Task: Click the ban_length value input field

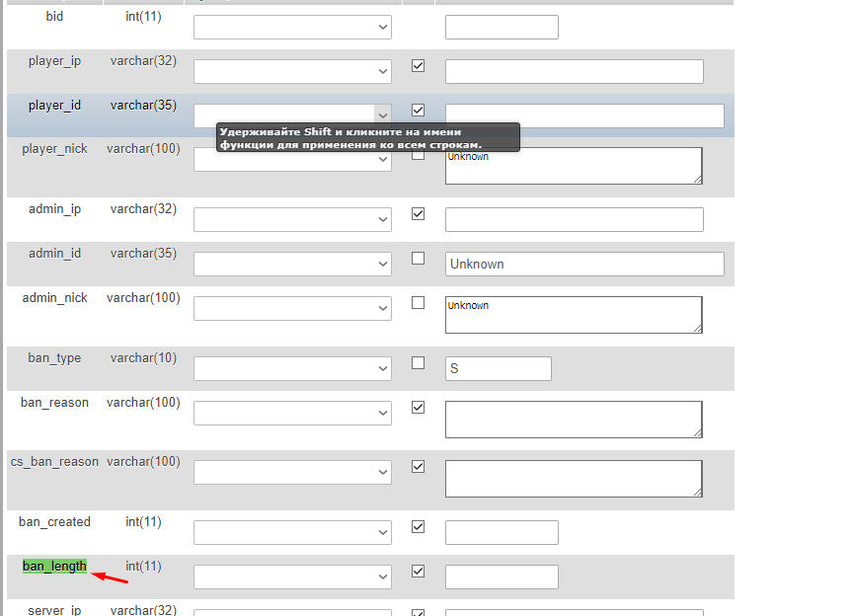Action: 502,577
